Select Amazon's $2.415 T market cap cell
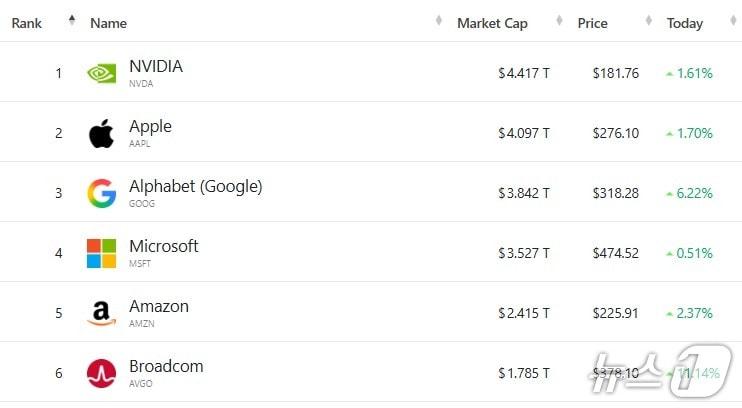 coord(524,313)
